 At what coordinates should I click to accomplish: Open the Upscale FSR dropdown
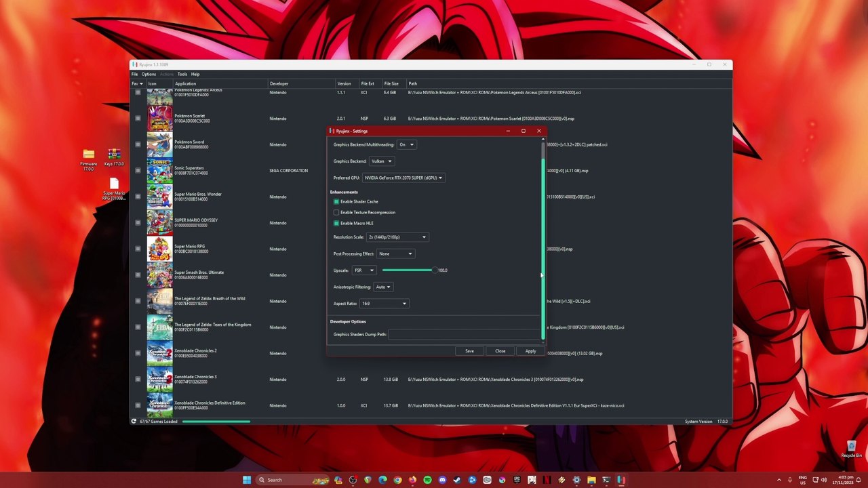pos(363,270)
